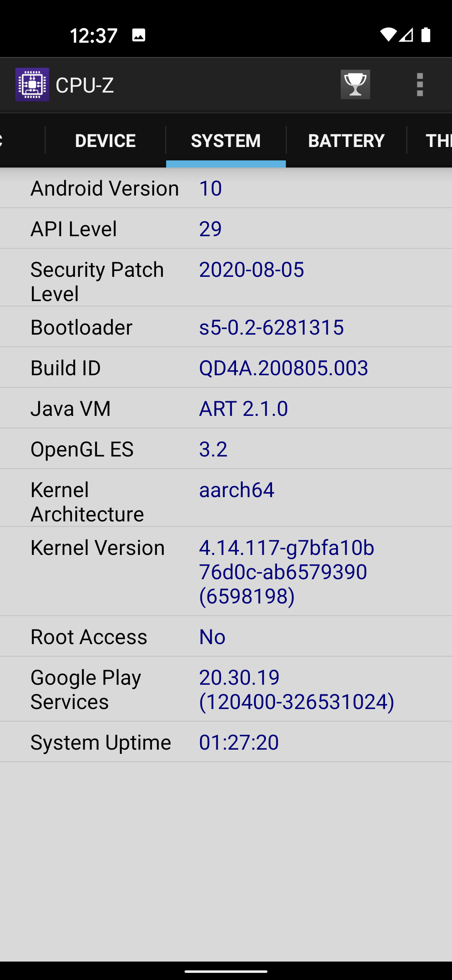The width and height of the screenshot is (452, 980).
Task: Tap the System Uptime row
Action: 226,742
